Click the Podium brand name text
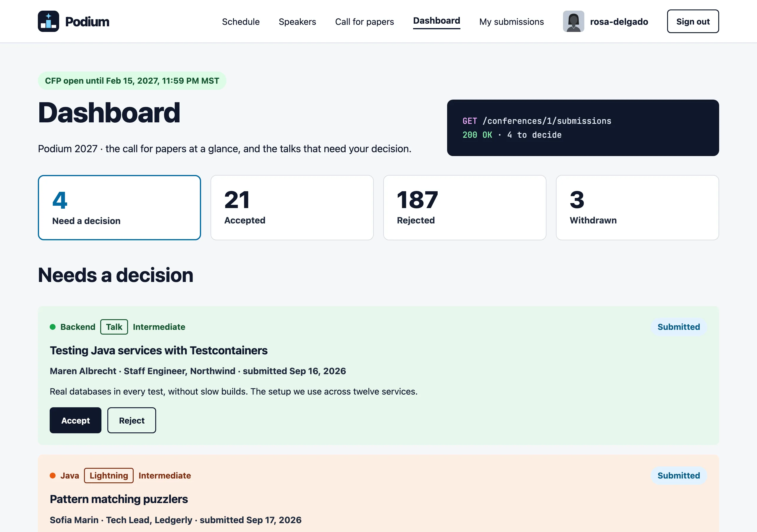Screen dimensions: 757x532 87,22
